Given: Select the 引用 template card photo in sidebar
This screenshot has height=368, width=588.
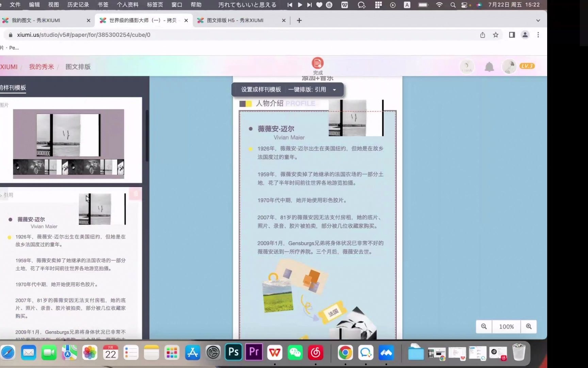Looking at the screenshot, I should click(x=102, y=209).
